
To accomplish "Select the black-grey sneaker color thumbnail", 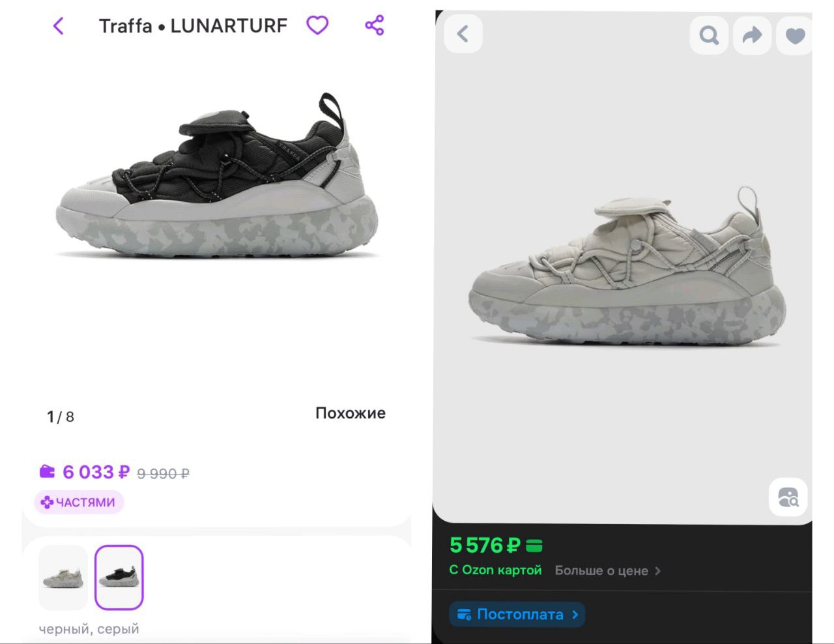I will pyautogui.click(x=119, y=578).
